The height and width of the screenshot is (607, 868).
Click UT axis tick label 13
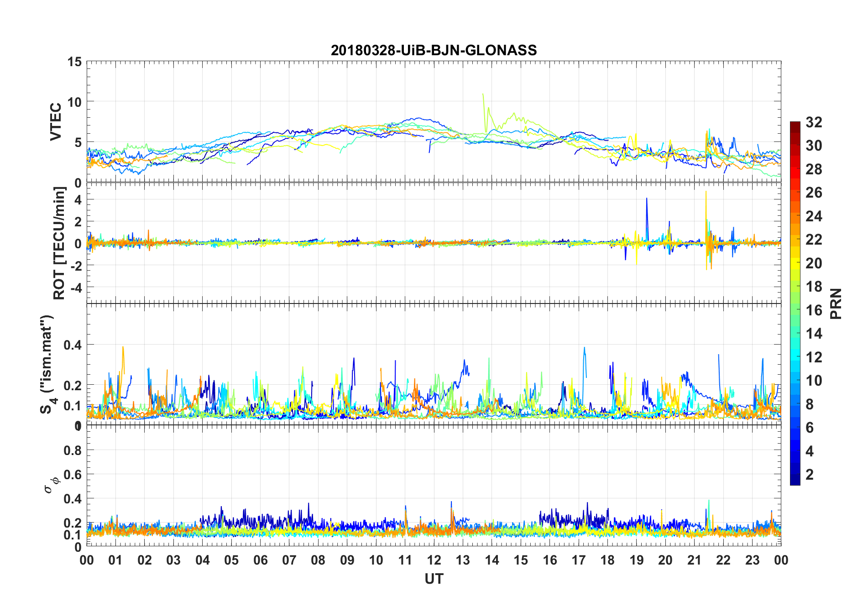pos(463,560)
